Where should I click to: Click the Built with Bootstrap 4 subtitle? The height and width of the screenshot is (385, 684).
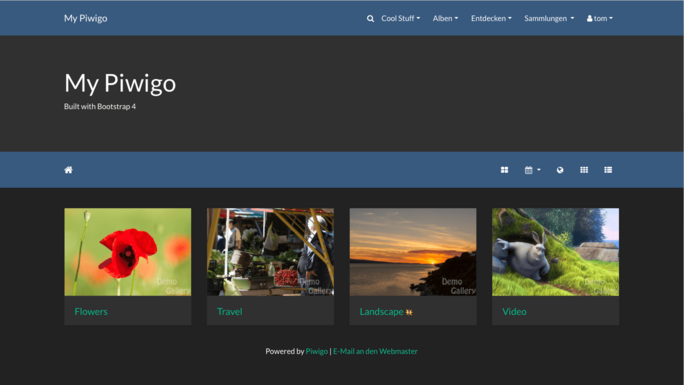click(x=100, y=106)
